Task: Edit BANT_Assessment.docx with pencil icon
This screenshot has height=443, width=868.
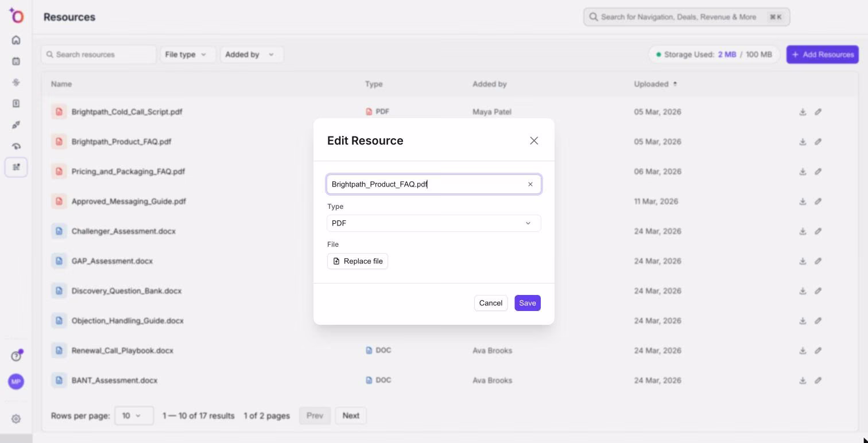Action: pos(818,380)
